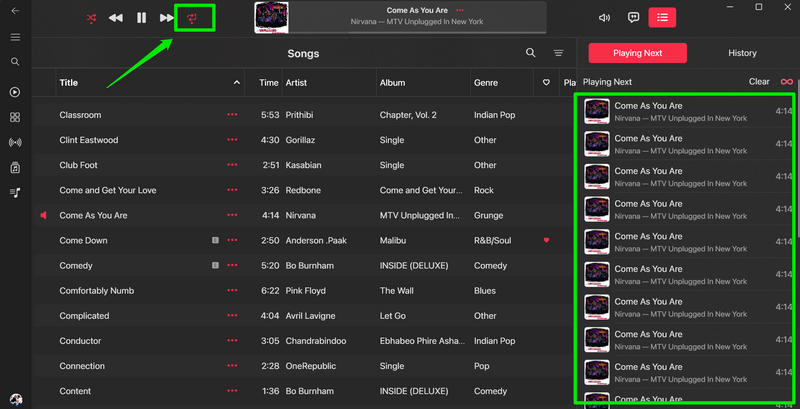Clear the Playing Next queue
The height and width of the screenshot is (409, 800).
(x=759, y=82)
